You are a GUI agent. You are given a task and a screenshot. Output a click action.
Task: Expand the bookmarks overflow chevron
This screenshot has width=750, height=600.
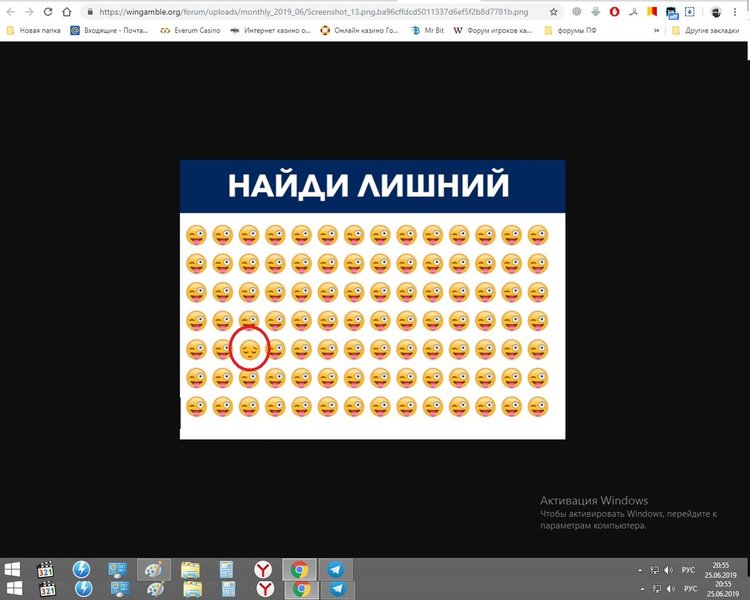pyautogui.click(x=656, y=31)
